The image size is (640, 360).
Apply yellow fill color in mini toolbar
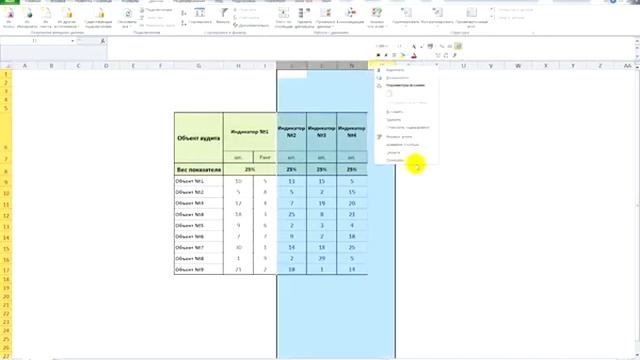(x=402, y=56)
